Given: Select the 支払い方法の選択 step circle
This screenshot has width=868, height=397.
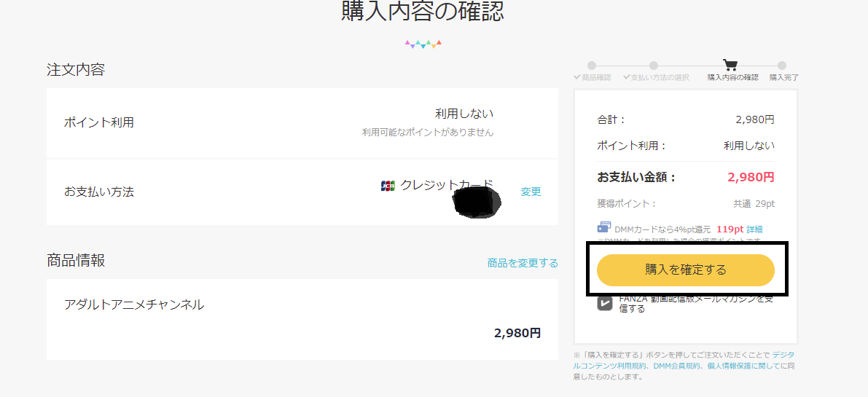Looking at the screenshot, I should (654, 66).
